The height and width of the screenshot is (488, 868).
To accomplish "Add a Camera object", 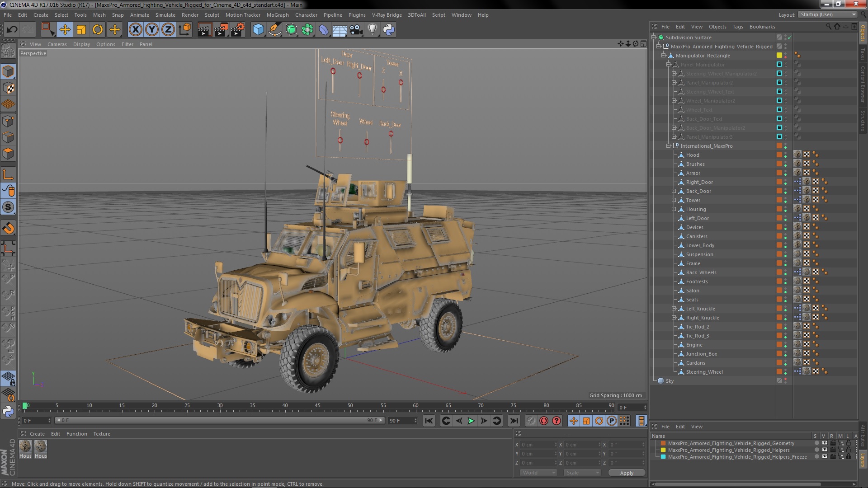I will click(356, 30).
